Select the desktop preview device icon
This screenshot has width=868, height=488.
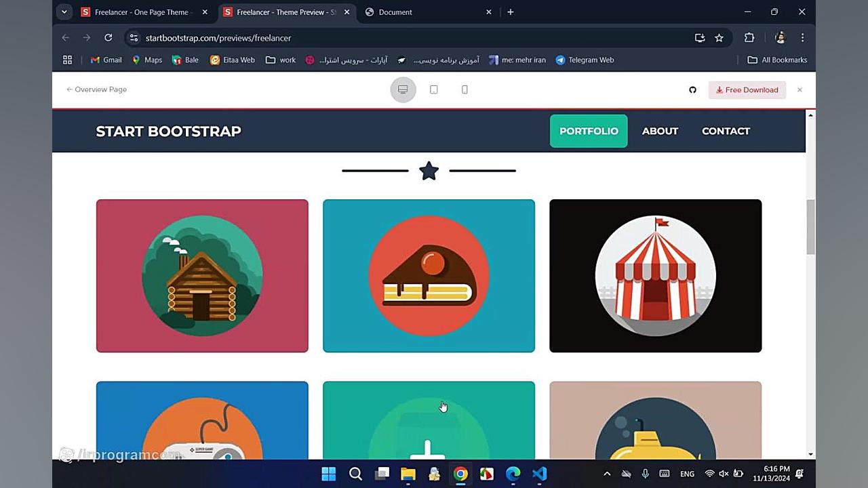(403, 89)
